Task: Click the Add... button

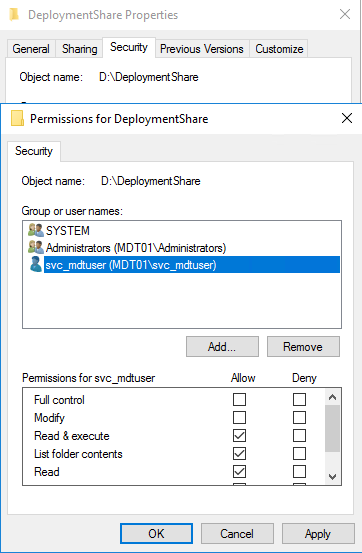Action: 222,347
